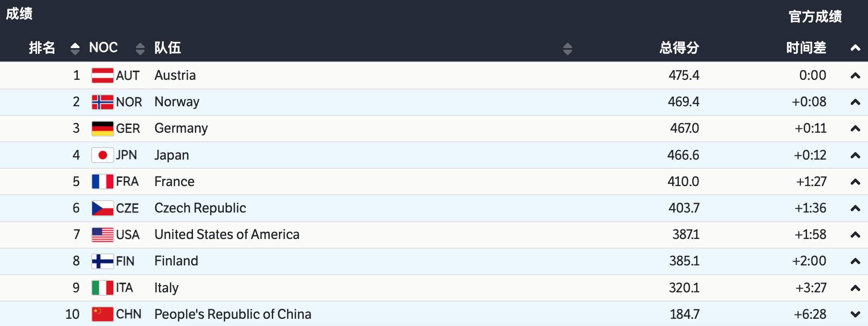Select the 时间差 column header
This screenshot has height=326, width=868.
click(806, 48)
